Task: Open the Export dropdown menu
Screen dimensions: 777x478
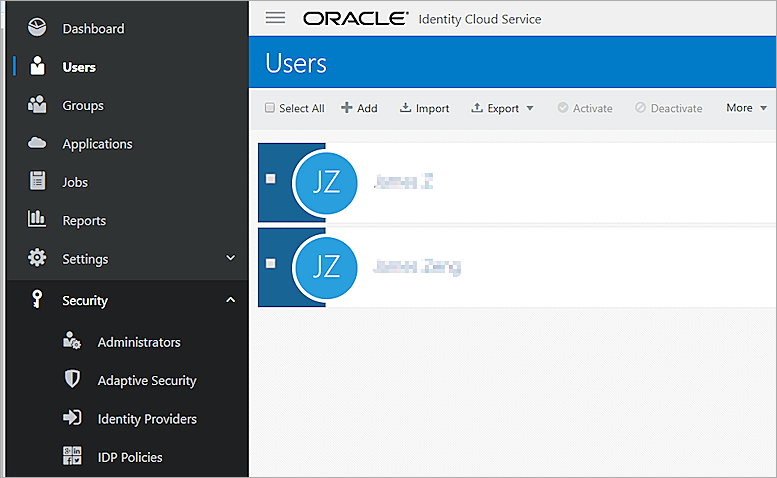Action: [503, 108]
